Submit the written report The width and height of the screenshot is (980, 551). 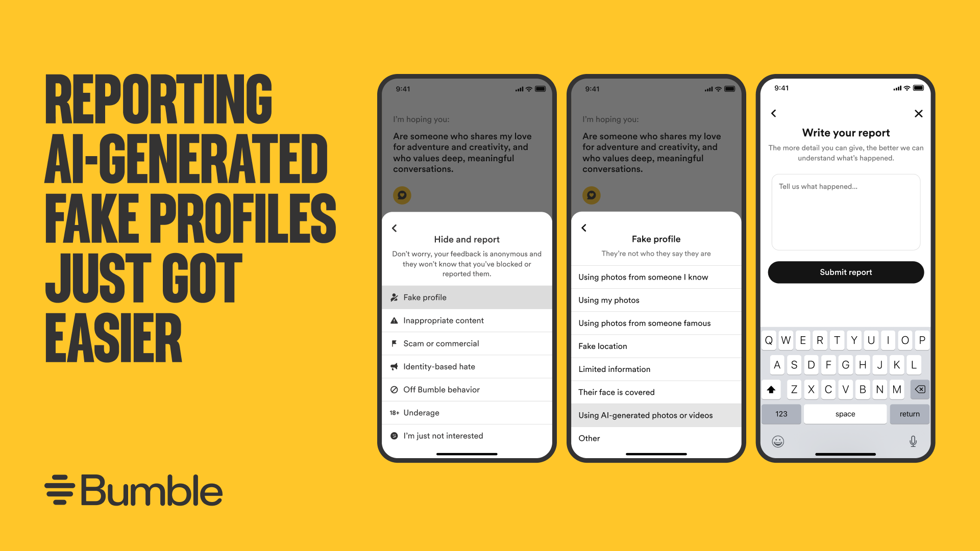pos(845,272)
